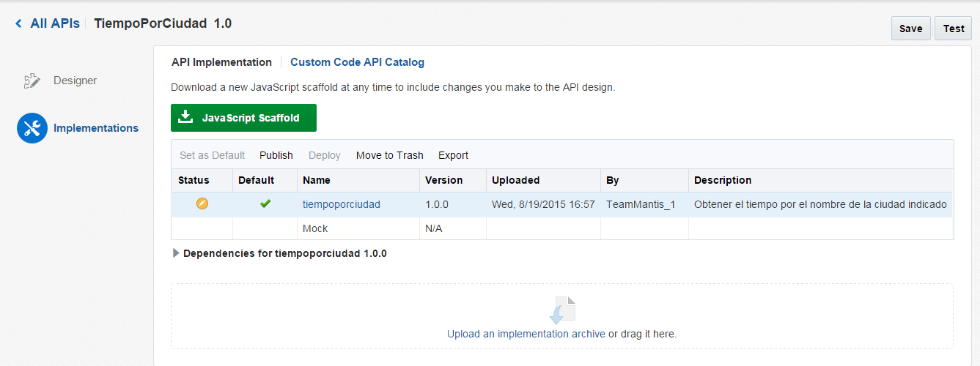Click Export in the implementation toolbar
The height and width of the screenshot is (366, 980).
point(453,155)
